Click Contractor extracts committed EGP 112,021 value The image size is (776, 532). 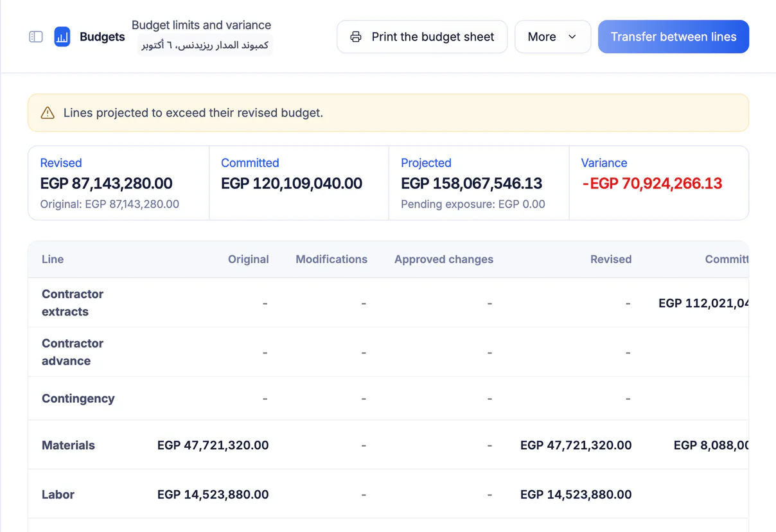(703, 303)
